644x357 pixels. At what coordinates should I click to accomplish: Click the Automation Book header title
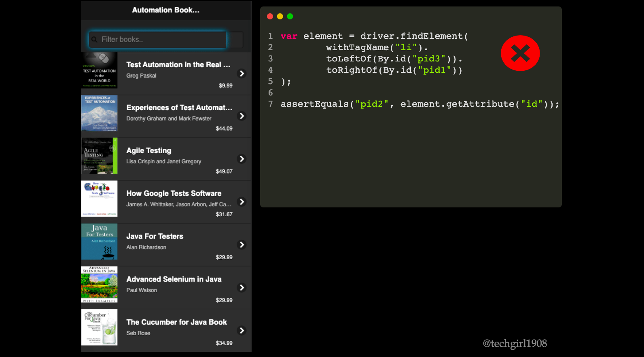click(166, 10)
